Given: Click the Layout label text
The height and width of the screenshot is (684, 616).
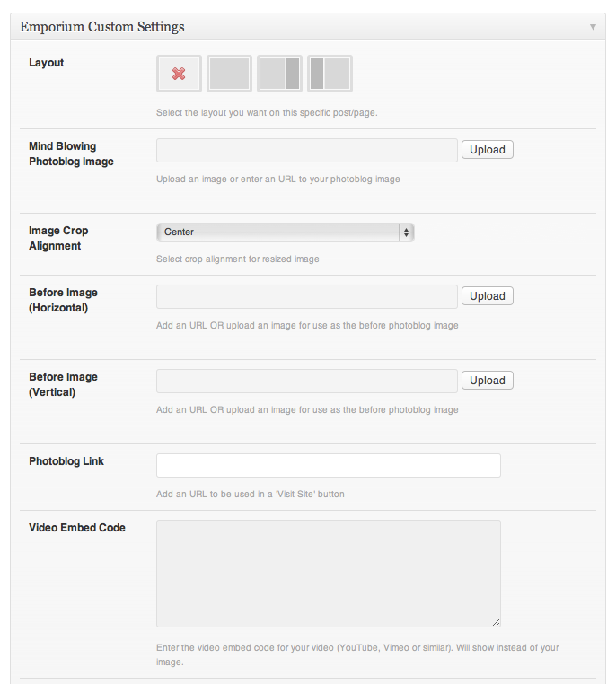Looking at the screenshot, I should [x=47, y=63].
